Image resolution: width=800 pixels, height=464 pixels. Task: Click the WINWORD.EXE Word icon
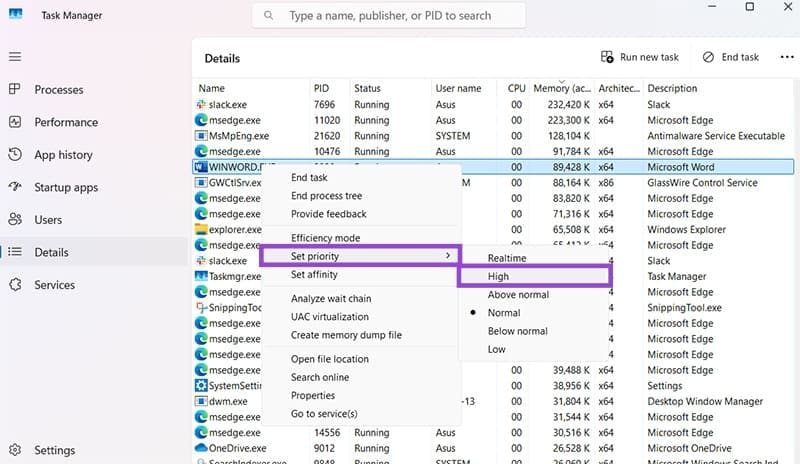201,167
